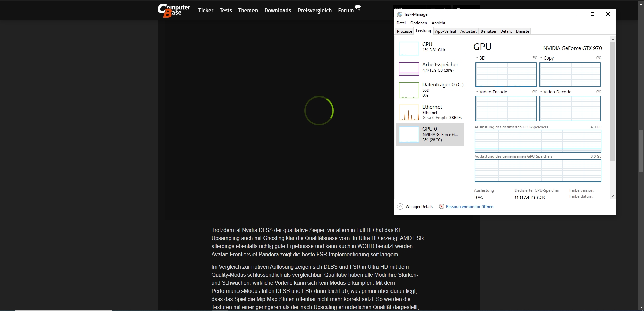Click the Video Encode graph

click(x=506, y=109)
